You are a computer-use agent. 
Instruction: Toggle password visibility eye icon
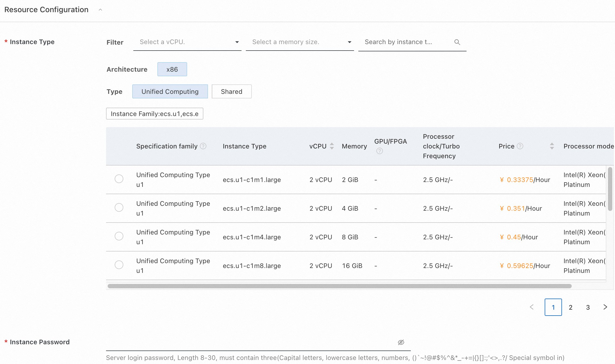(x=401, y=342)
